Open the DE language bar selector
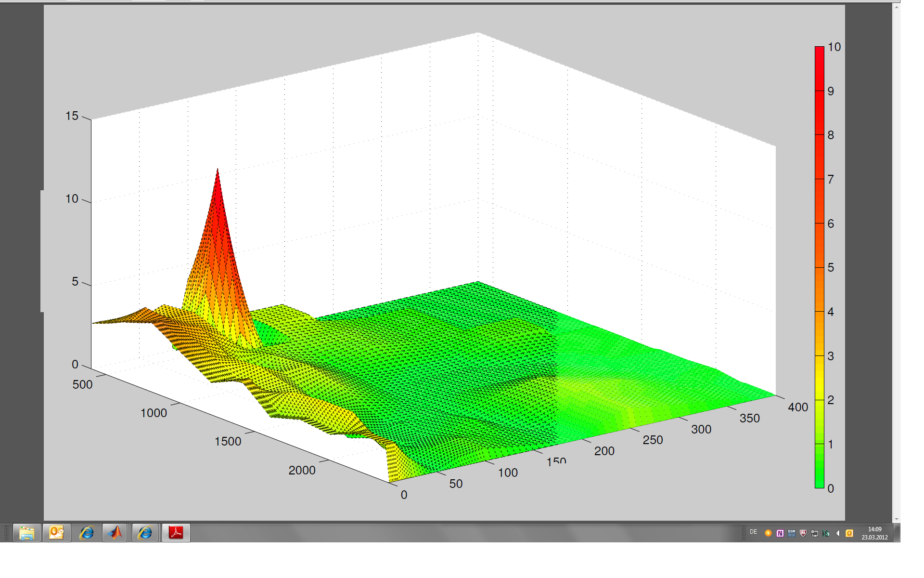924x578 pixels. click(754, 532)
